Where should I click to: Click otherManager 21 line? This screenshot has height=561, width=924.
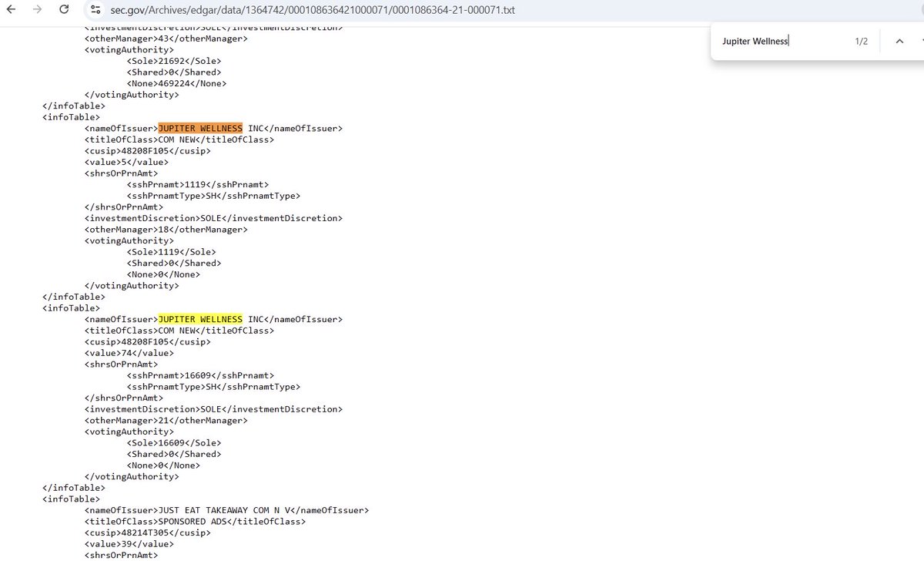[166, 421]
